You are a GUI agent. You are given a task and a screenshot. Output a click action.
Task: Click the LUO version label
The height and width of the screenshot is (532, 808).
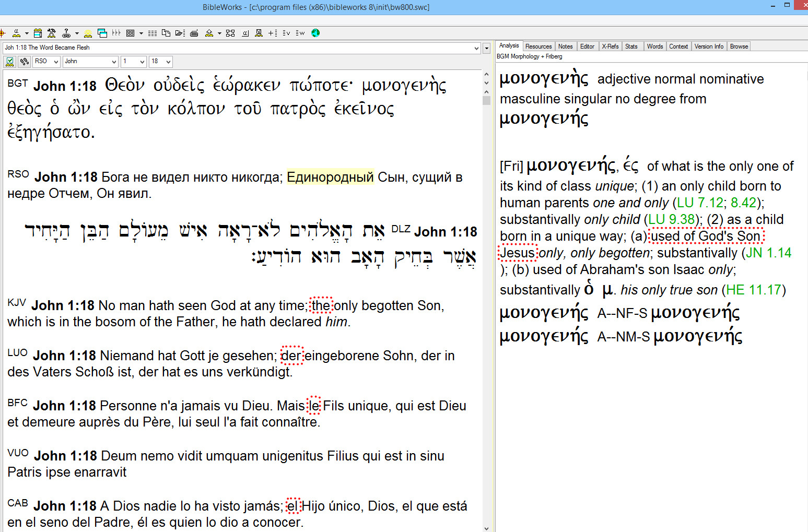pyautogui.click(x=17, y=352)
